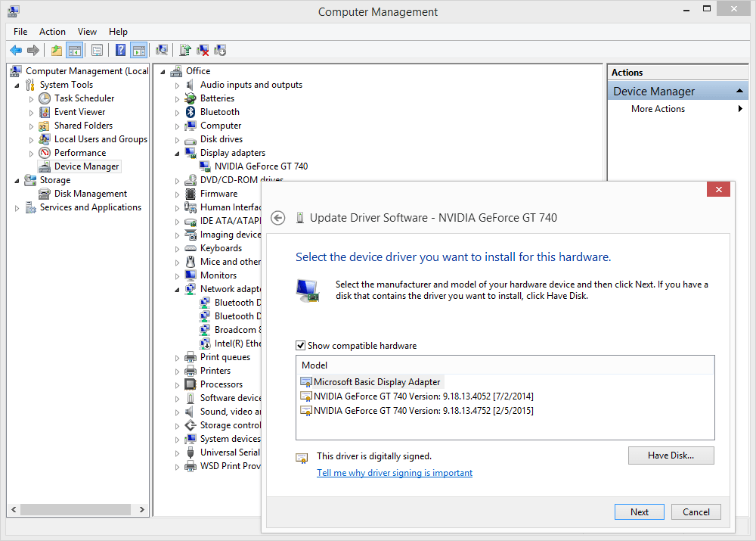Screen dimensions: 756x541
Task: Click the Back arrow toolbar icon
Action: pyautogui.click(x=15, y=50)
